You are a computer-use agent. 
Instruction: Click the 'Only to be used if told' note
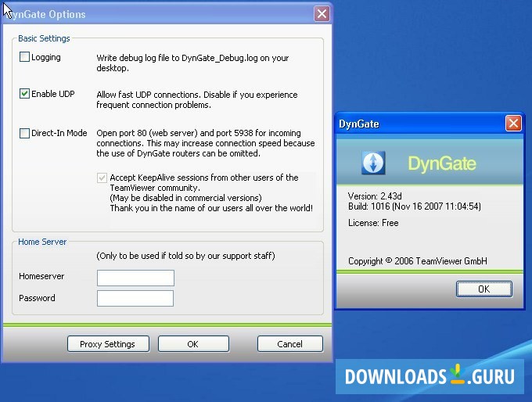[185, 256]
